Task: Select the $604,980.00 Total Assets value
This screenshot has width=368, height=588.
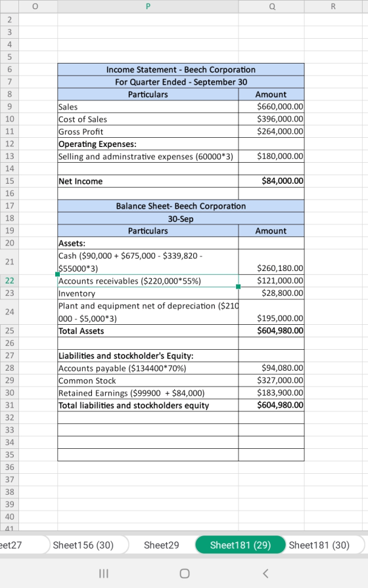Action: point(271,331)
